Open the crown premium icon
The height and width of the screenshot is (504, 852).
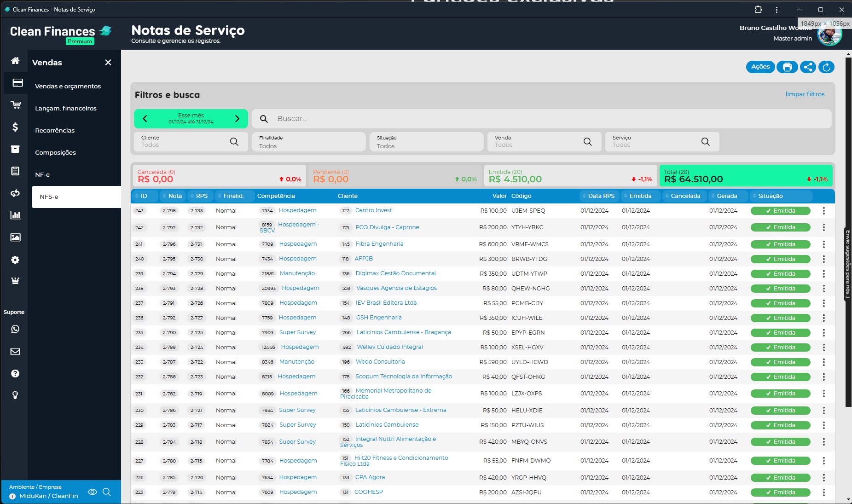pyautogui.click(x=15, y=281)
